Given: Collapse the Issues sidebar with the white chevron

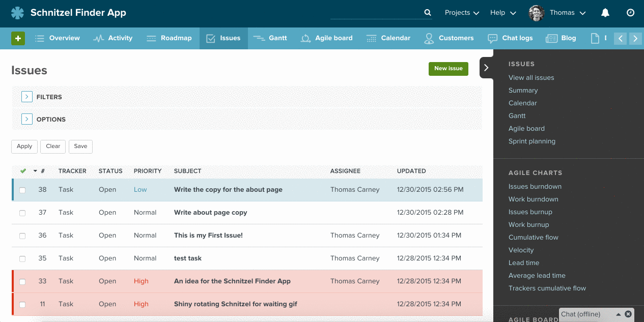Looking at the screenshot, I should click(486, 67).
